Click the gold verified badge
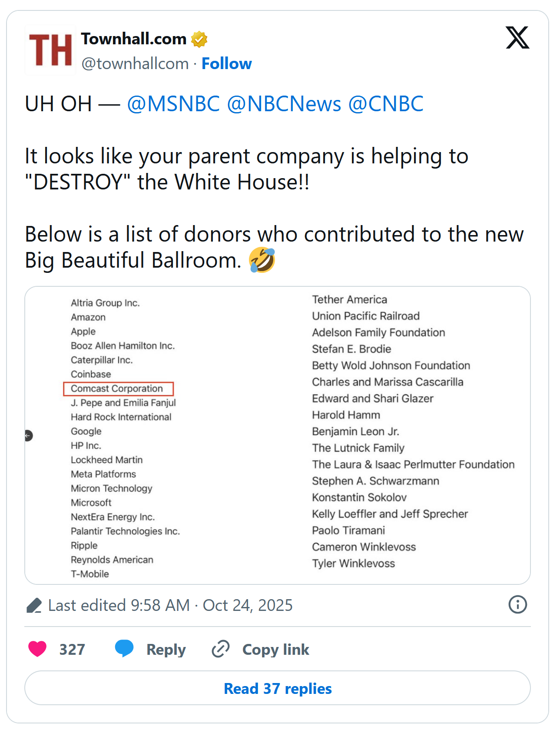The image size is (560, 733). [199, 39]
